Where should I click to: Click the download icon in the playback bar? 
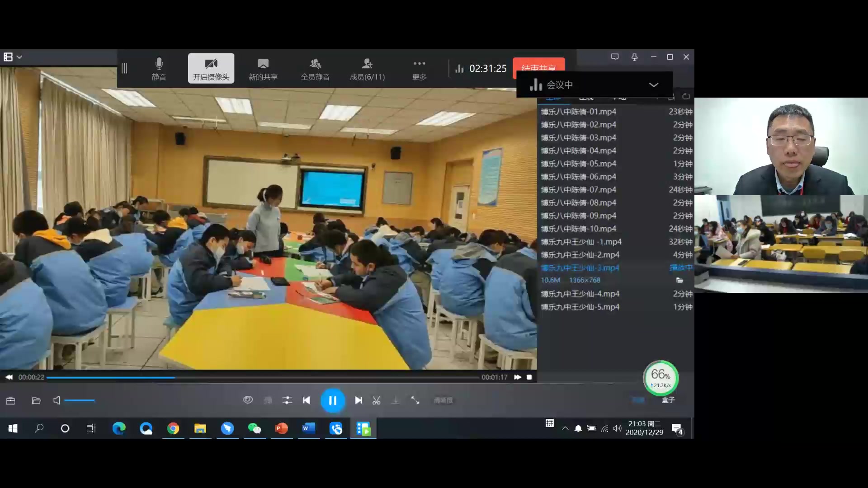tap(396, 400)
